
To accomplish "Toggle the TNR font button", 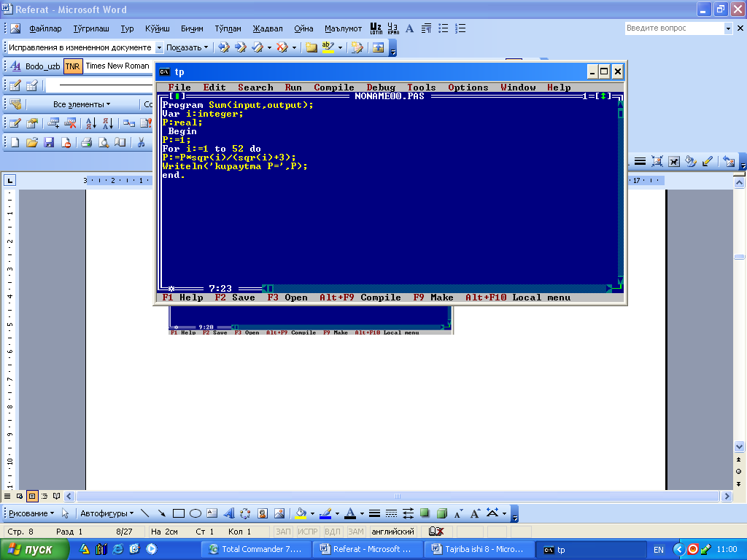I will tap(72, 66).
